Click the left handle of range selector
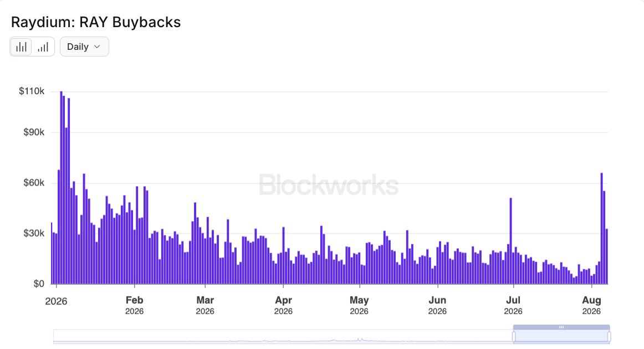This screenshot has width=644, height=349. (514, 337)
